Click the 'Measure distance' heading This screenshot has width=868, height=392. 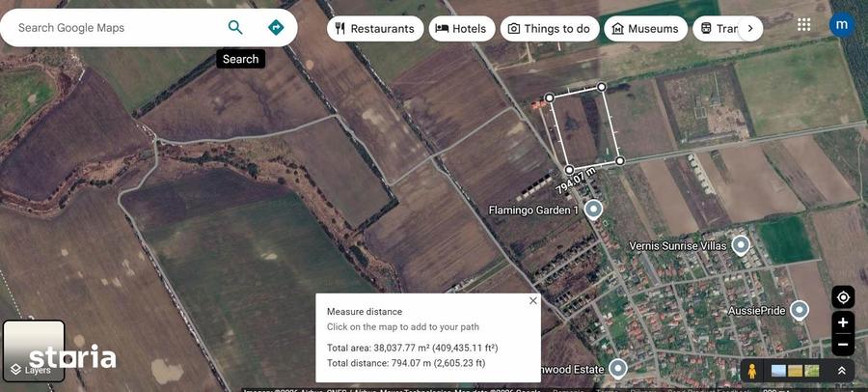click(365, 312)
